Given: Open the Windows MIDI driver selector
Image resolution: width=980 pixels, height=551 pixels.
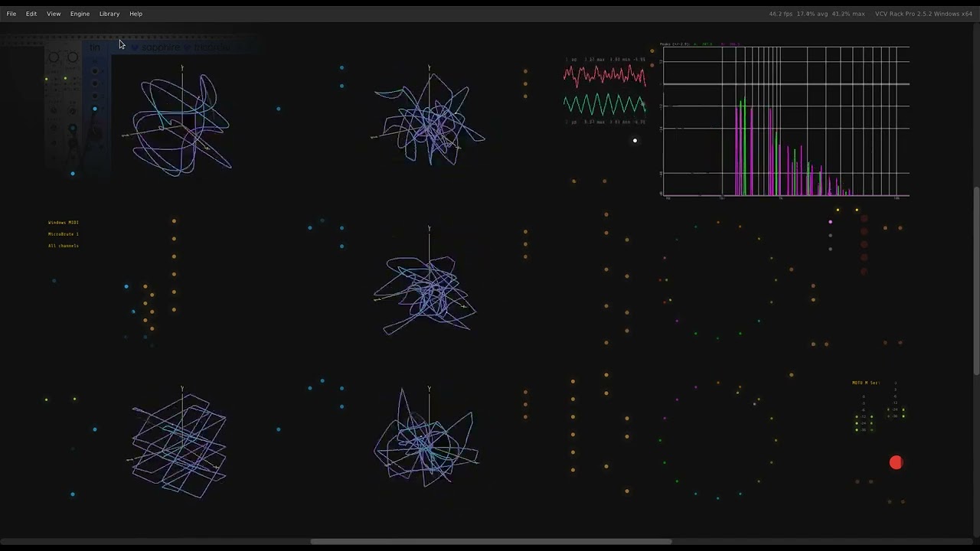Looking at the screenshot, I should point(64,223).
